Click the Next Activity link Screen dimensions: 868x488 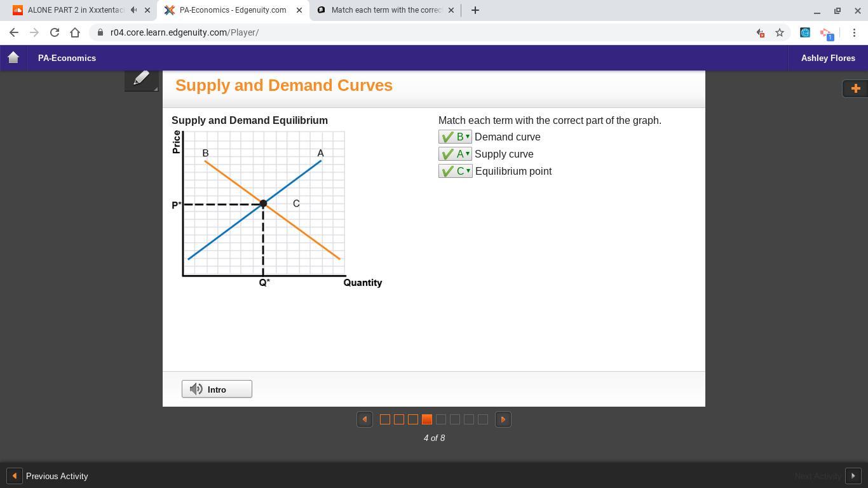tap(818, 476)
